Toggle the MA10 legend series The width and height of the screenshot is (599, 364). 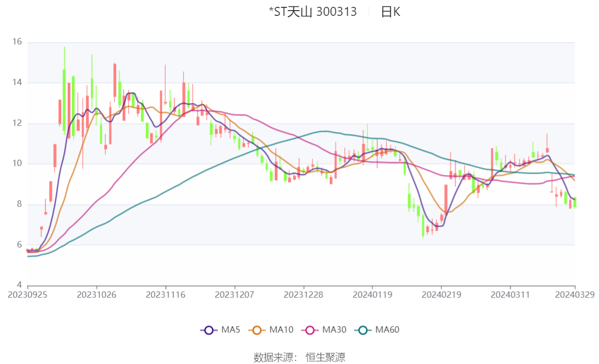(x=271, y=330)
